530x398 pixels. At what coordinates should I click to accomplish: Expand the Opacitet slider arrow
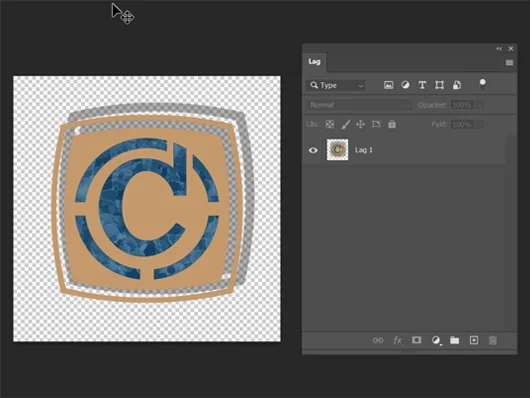(x=479, y=105)
